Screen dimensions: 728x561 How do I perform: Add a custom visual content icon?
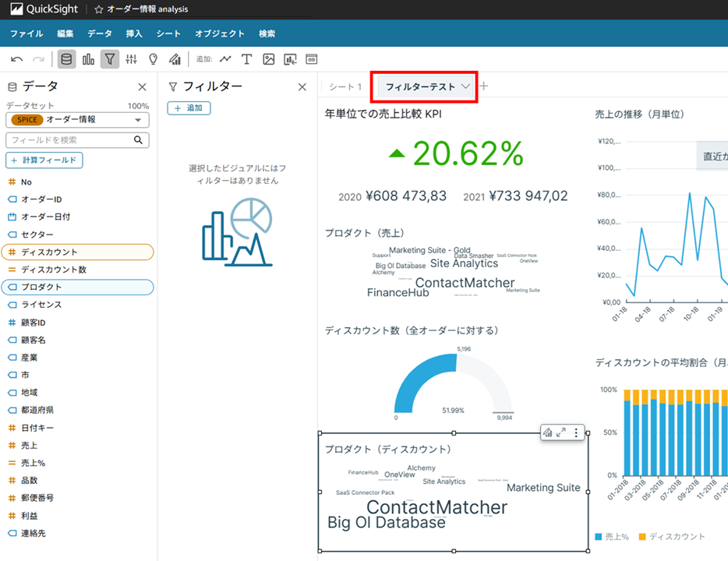[x=290, y=59]
